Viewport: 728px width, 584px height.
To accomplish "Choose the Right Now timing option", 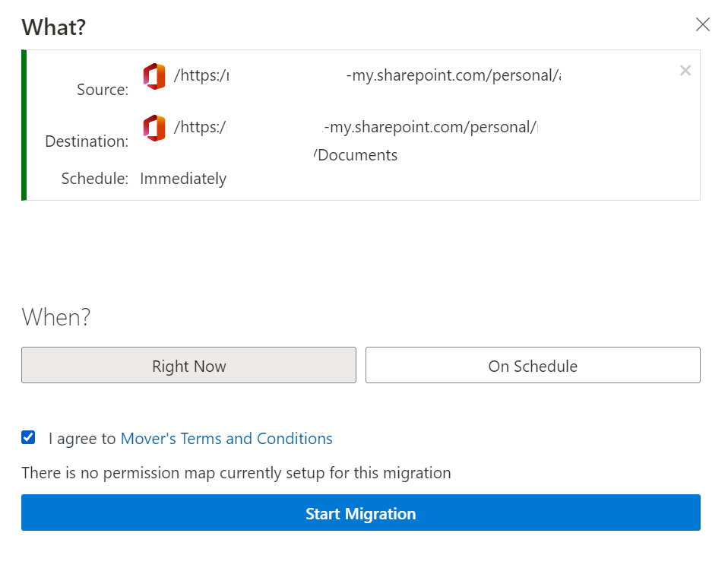I will tap(188, 365).
